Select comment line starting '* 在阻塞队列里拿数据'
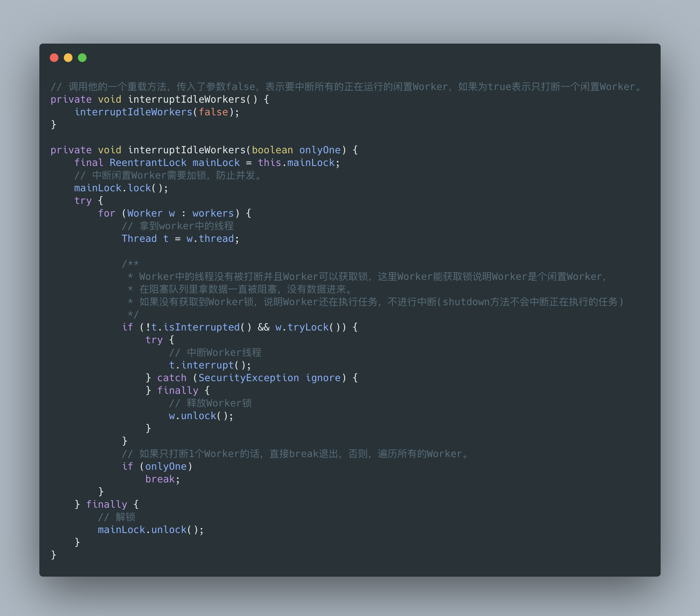Viewport: 700px width, 616px height. pyautogui.click(x=240, y=289)
